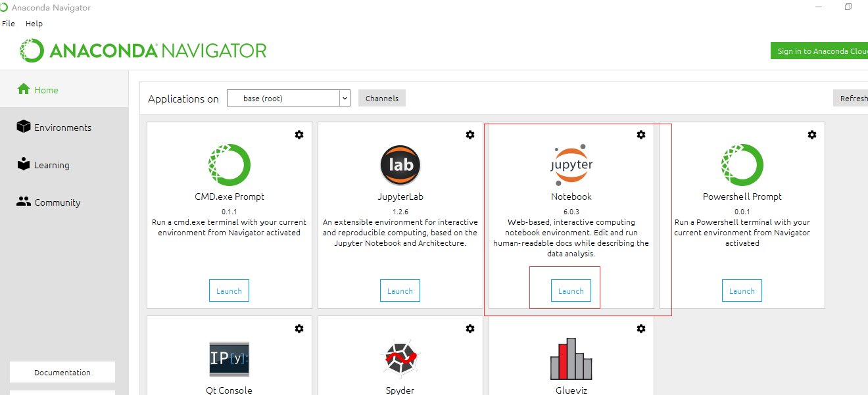Click the CMD.exe Prompt Anaconda ring icon
The height and width of the screenshot is (395, 868).
click(229, 165)
